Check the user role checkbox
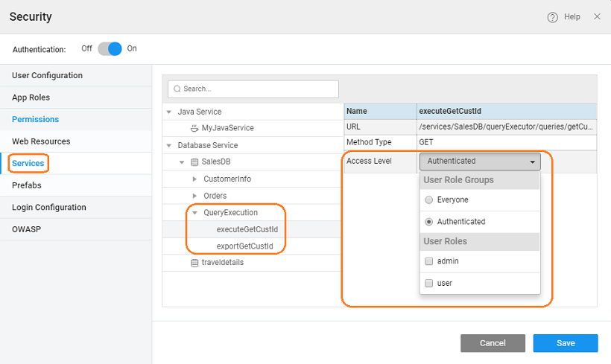The image size is (611, 364). click(428, 284)
